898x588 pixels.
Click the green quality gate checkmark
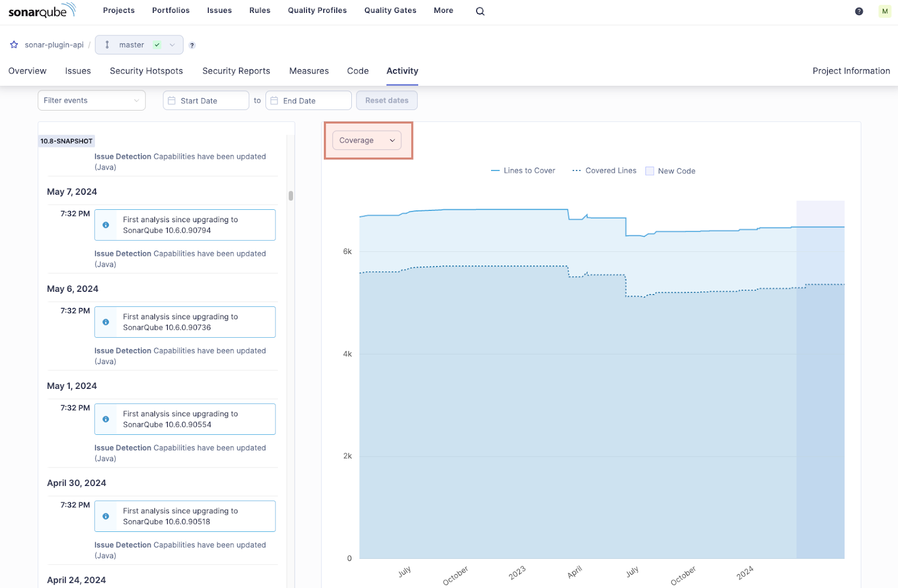pyautogui.click(x=157, y=44)
